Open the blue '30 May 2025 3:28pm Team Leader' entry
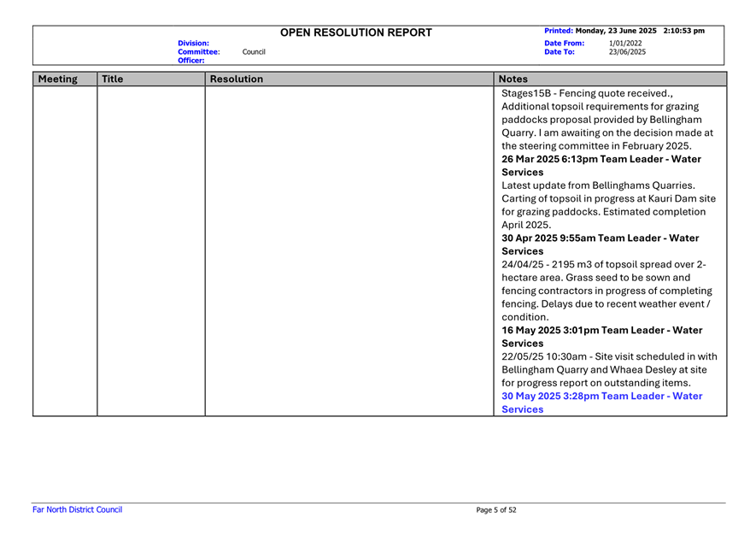The height and width of the screenshot is (535, 756). [x=602, y=403]
